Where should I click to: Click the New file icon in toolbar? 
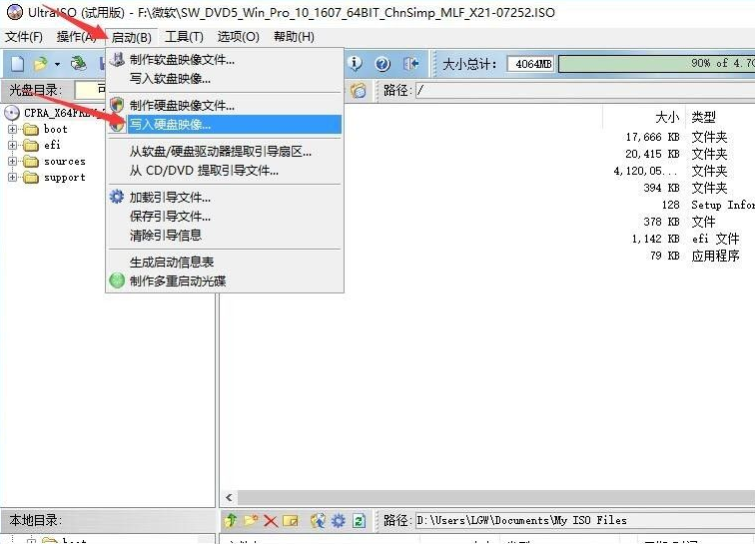pyautogui.click(x=17, y=64)
